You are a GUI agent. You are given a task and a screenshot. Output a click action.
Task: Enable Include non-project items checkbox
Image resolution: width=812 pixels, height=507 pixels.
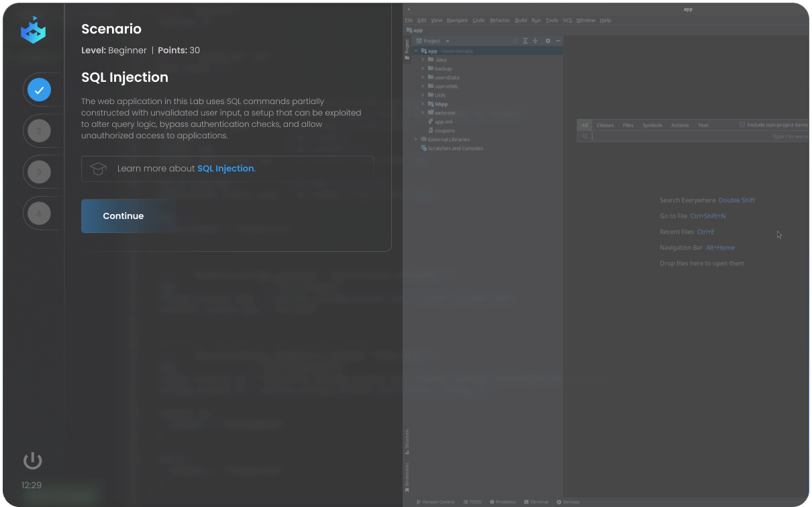742,125
